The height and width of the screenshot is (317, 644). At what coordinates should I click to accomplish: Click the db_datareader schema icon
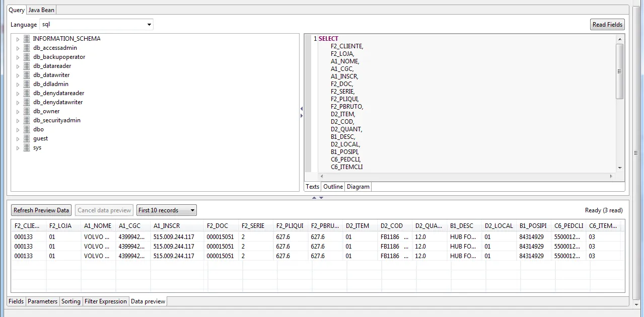tap(27, 66)
